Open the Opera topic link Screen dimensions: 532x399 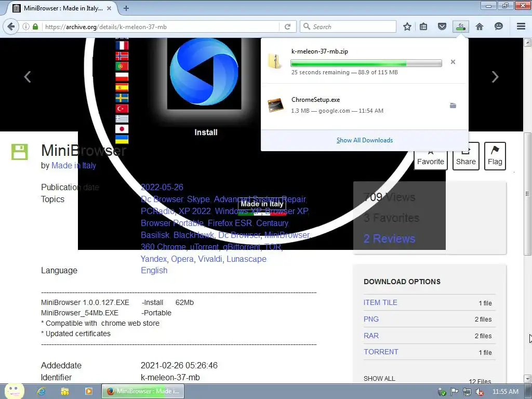click(182, 259)
